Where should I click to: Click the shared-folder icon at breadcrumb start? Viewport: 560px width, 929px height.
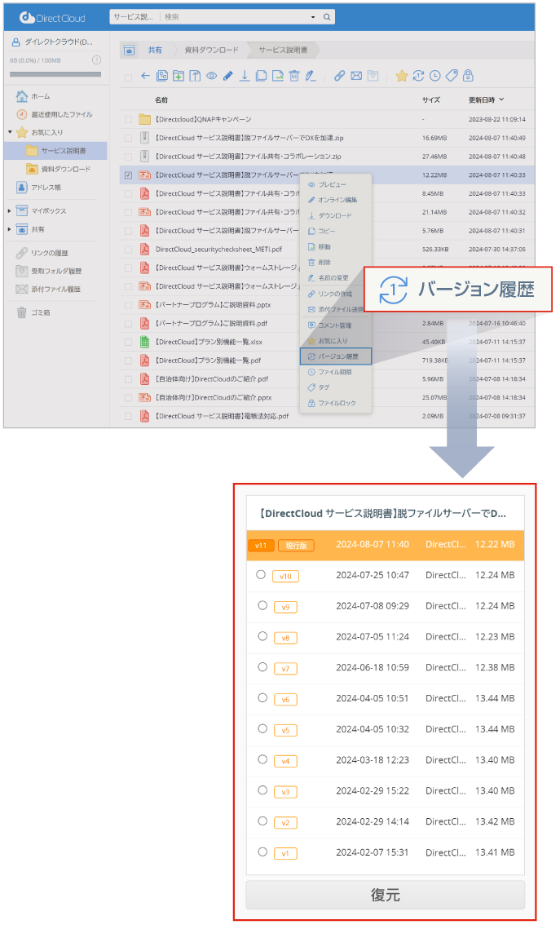point(129,51)
